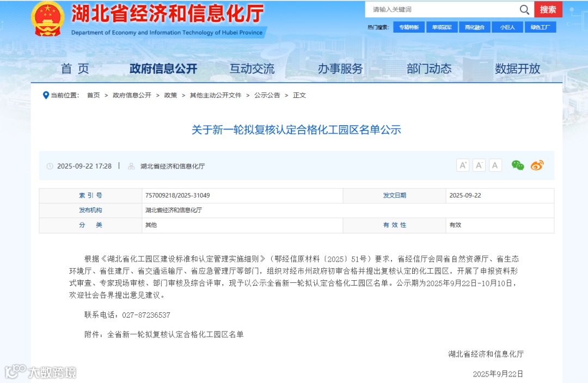Open the 部门动态 navigation tab
Viewport: 588px width, 383px height.
tap(429, 69)
